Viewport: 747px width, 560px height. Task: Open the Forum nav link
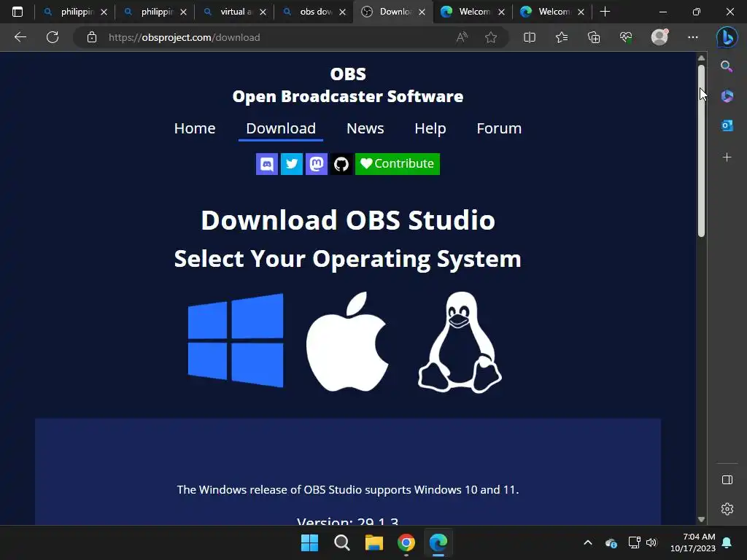tap(499, 128)
